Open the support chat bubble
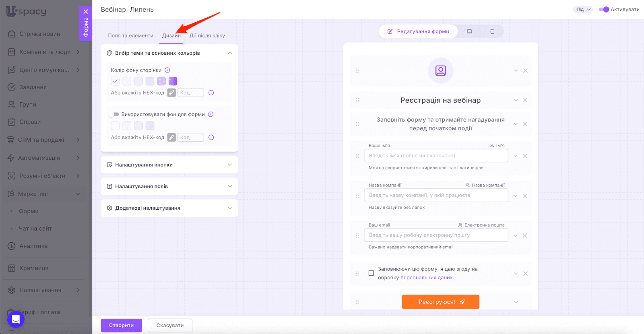The width and height of the screenshot is (644, 334). [x=16, y=319]
